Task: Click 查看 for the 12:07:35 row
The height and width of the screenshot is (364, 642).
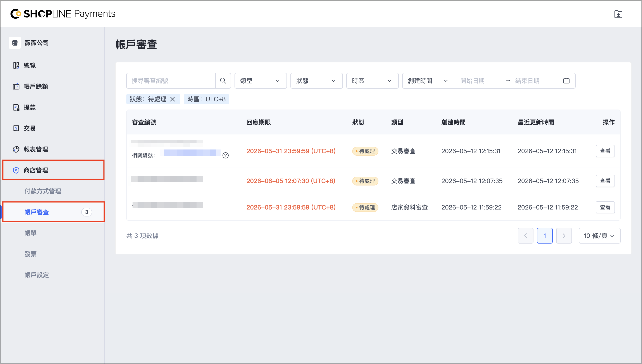Action: [x=605, y=181]
